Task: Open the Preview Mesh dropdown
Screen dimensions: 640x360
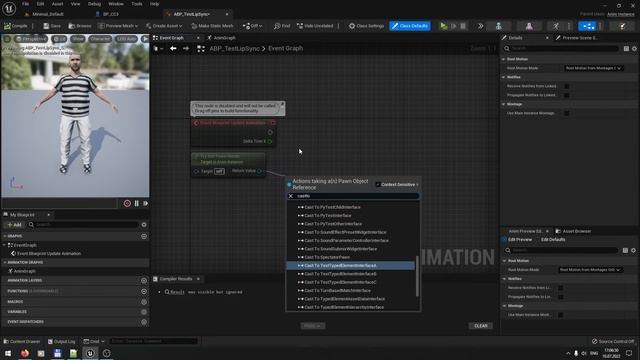Action: [x=119, y=26]
